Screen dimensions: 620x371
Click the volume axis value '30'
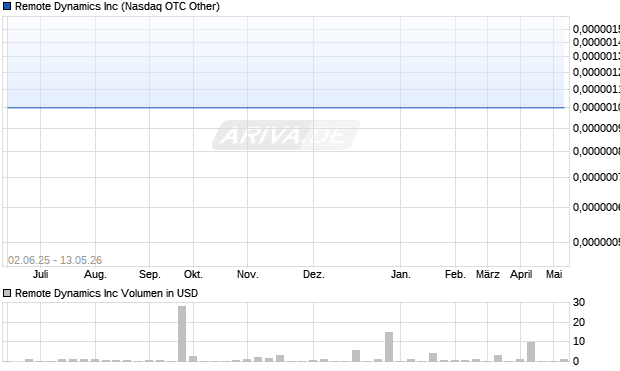579,302
